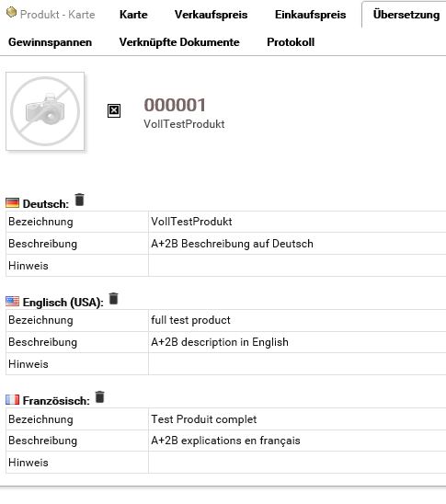Click the 'A+2B Beschreibung auf Deutsch' description cell
Viewport: 446px width, 504px height.
click(x=297, y=244)
